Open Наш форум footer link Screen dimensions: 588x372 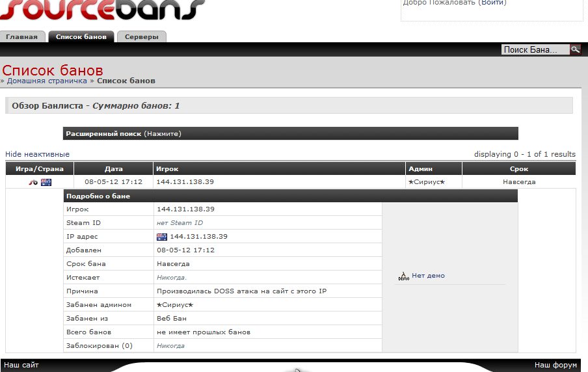click(x=555, y=365)
